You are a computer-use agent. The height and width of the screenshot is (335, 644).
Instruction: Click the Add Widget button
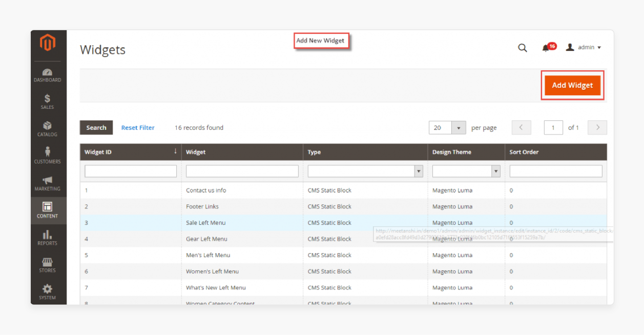573,85
